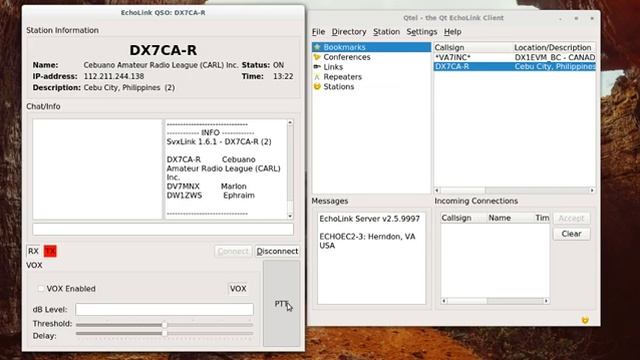Open the Station menu in Qtel
The image size is (640, 360).
386,32
